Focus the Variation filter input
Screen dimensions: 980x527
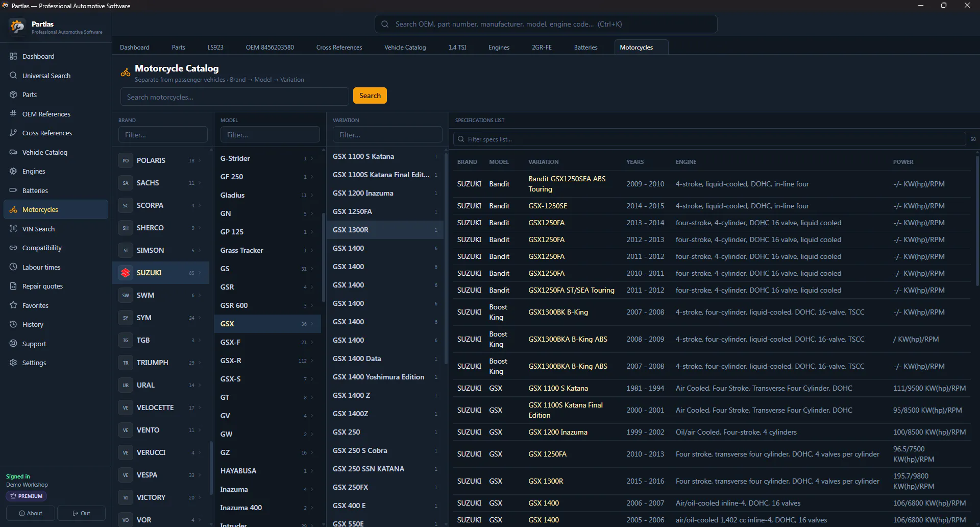coord(387,135)
